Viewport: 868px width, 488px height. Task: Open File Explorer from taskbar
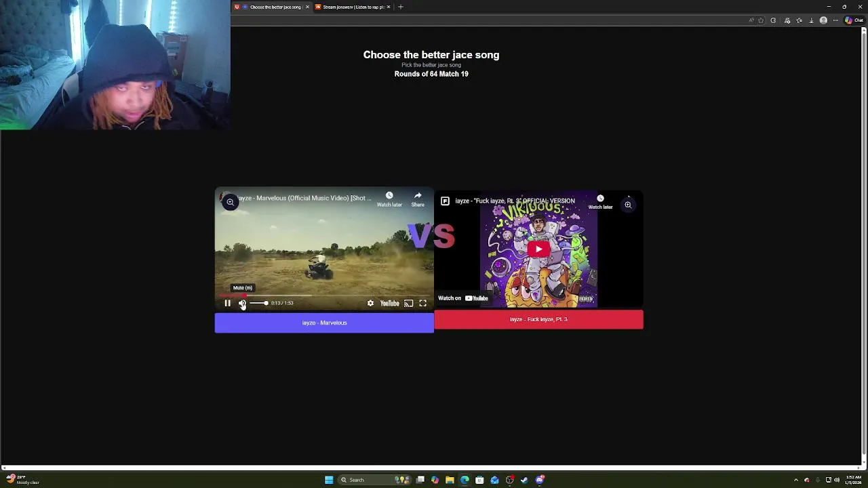click(450, 480)
